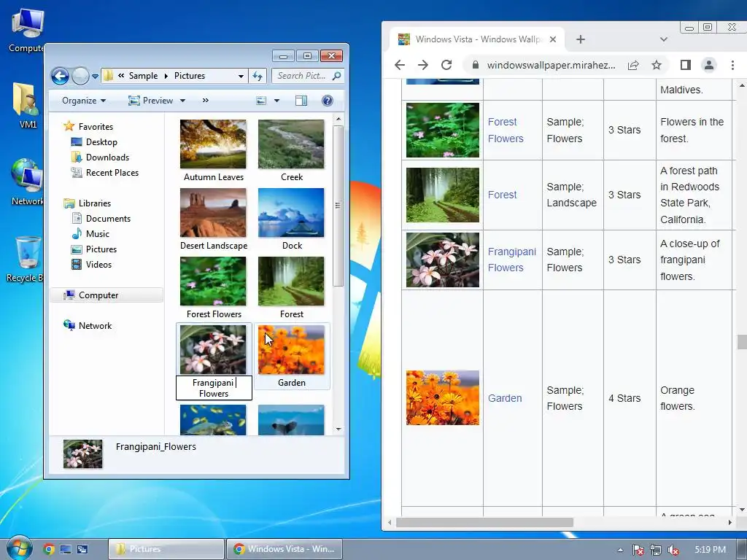Click the Explorer file list scrollbar thumb
The image size is (747, 560).
coord(338,206)
